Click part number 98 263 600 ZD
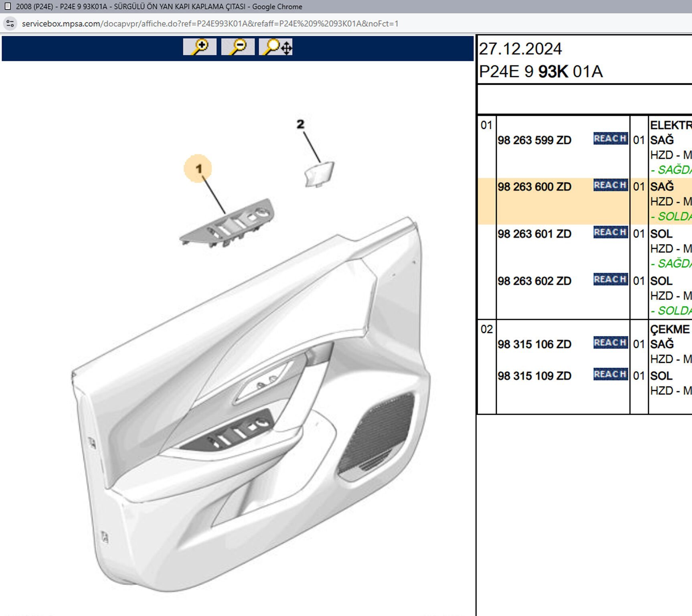The height and width of the screenshot is (616, 692). point(534,187)
